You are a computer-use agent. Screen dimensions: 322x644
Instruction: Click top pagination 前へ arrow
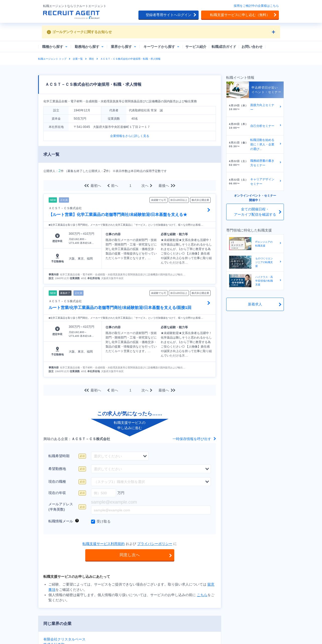pyautogui.click(x=109, y=186)
